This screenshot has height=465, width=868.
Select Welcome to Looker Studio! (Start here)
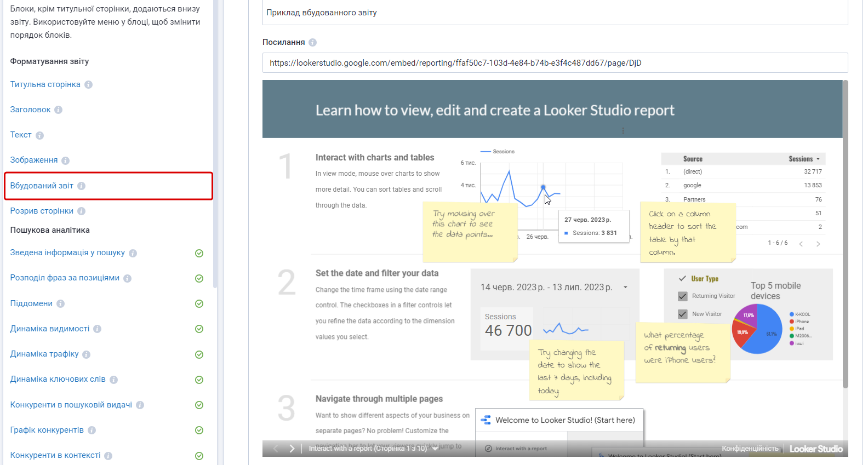coord(559,420)
